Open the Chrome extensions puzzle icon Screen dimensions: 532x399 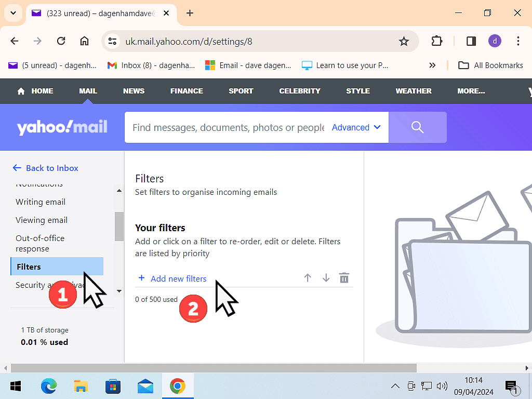click(x=437, y=41)
